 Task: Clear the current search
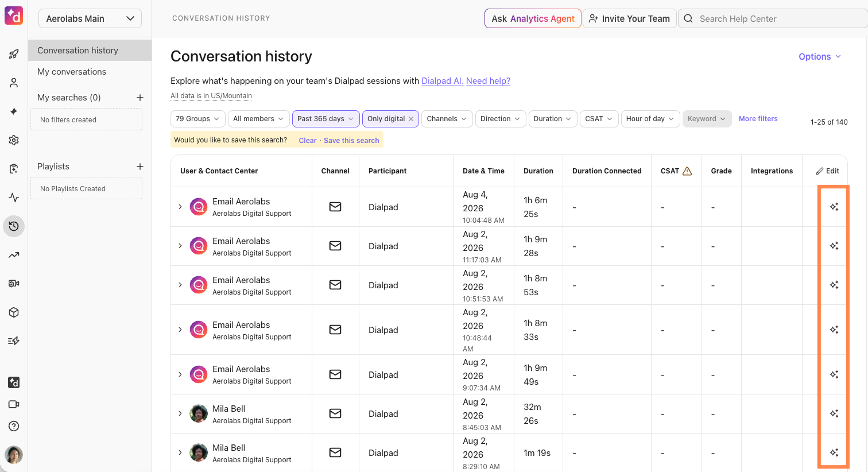point(308,141)
